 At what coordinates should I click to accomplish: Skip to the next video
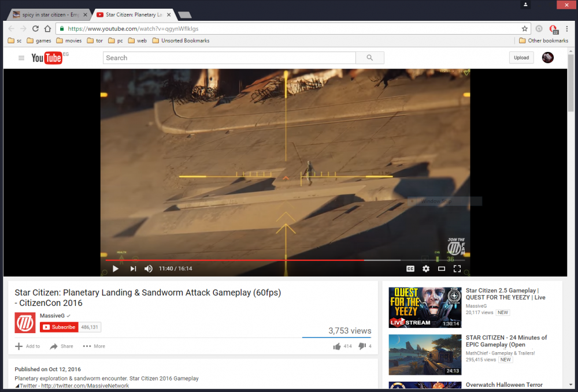[133, 268]
